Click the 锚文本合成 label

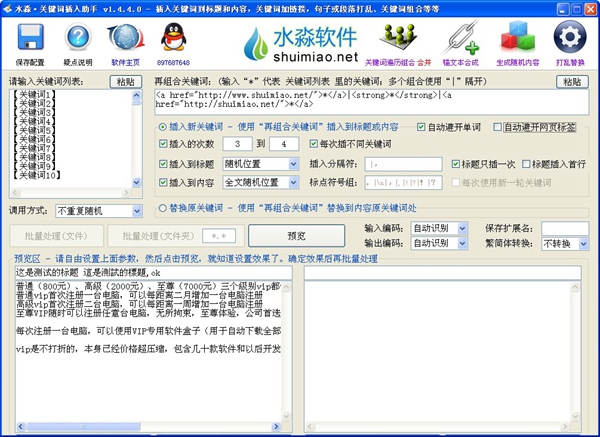[461, 62]
